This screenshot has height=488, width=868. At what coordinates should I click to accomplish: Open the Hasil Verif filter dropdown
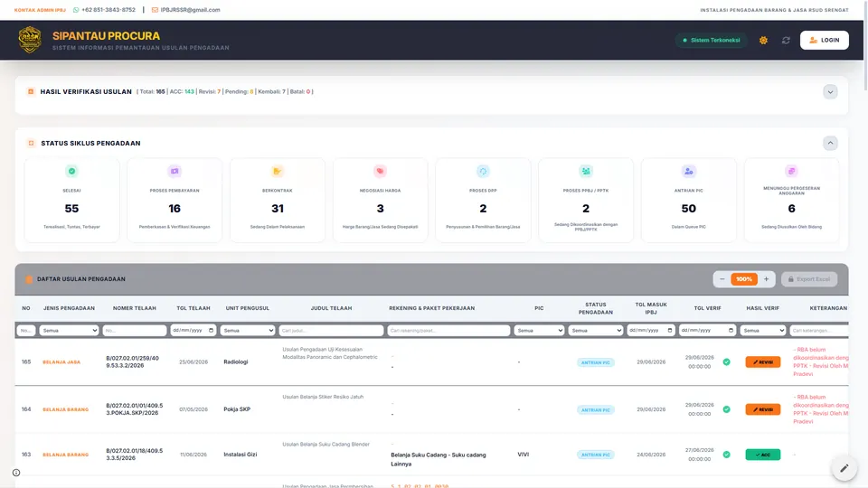(763, 331)
